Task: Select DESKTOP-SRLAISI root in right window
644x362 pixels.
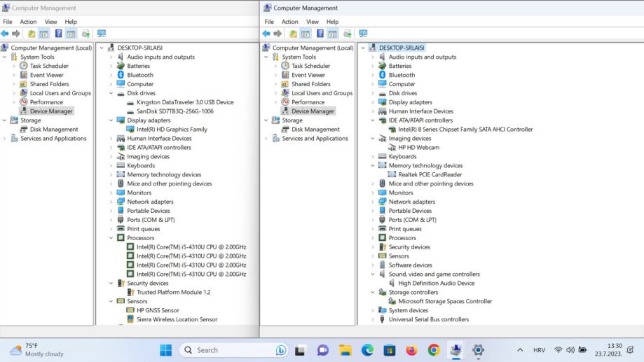Action: click(x=402, y=48)
